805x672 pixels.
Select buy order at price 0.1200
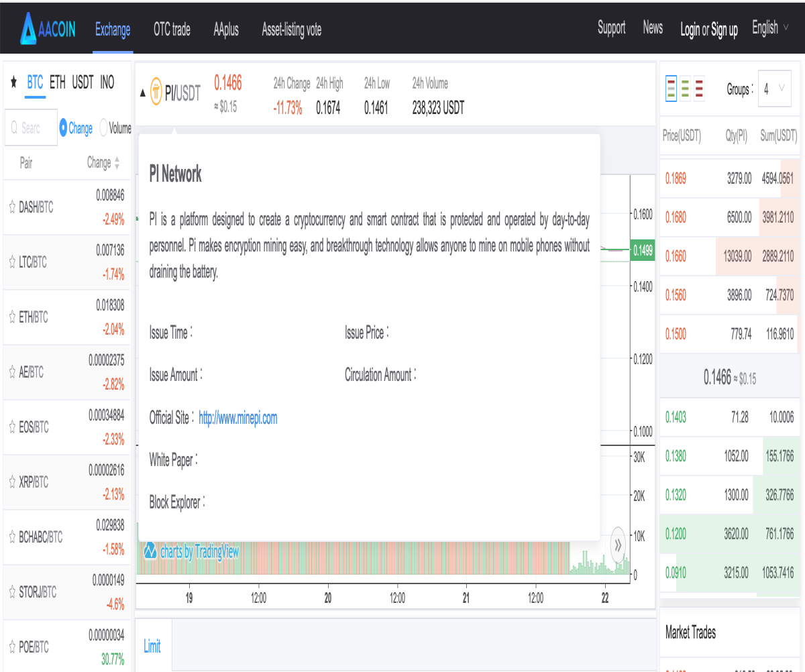pos(730,534)
